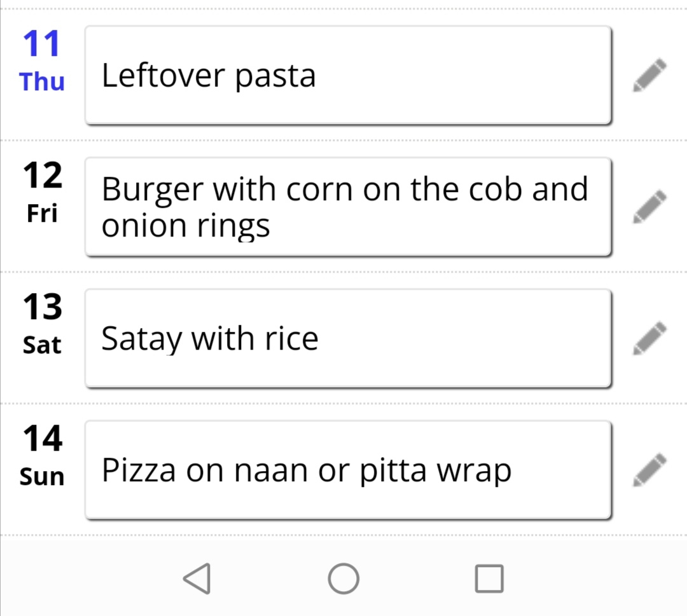Select the Leftover pasta meal card
Screen dimensions: 687x616
pos(348,75)
